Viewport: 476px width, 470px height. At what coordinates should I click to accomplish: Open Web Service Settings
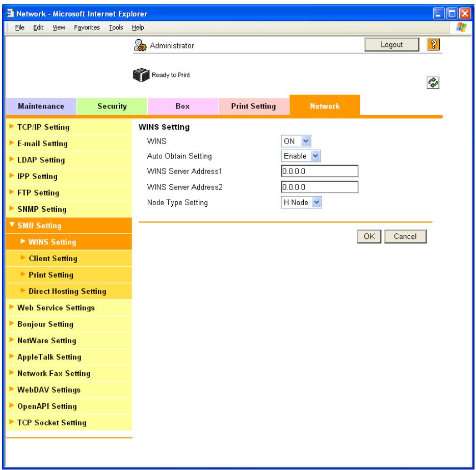[x=69, y=308]
